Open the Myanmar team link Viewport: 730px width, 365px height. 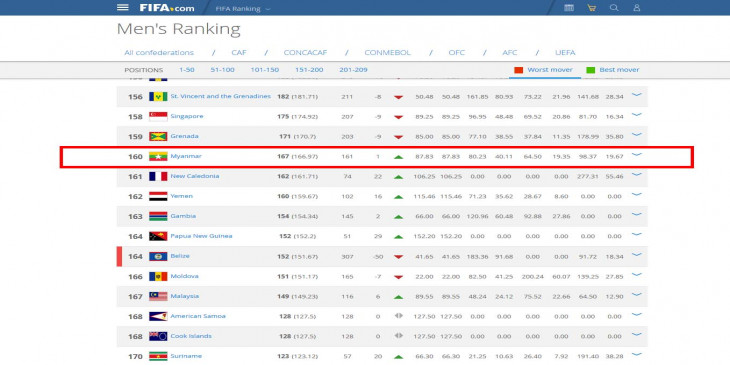tap(186, 156)
